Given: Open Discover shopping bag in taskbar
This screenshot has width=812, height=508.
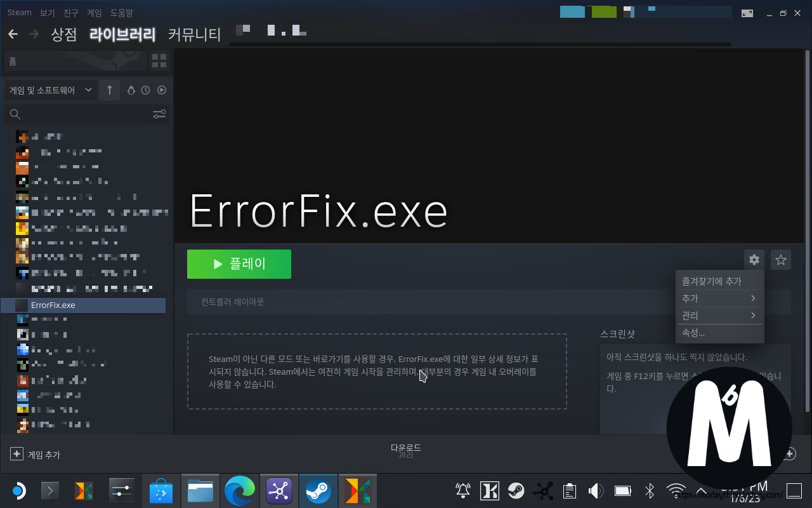Looking at the screenshot, I should 160,490.
